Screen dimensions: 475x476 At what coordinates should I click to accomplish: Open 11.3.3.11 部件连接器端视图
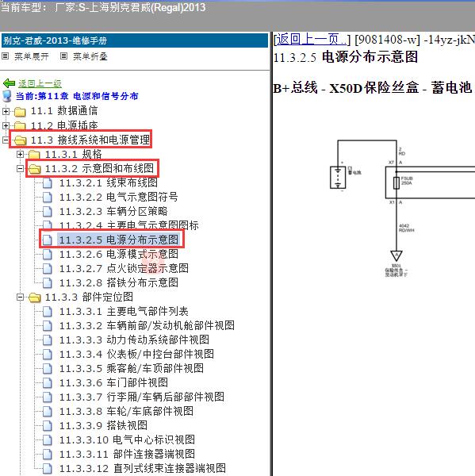point(127,454)
